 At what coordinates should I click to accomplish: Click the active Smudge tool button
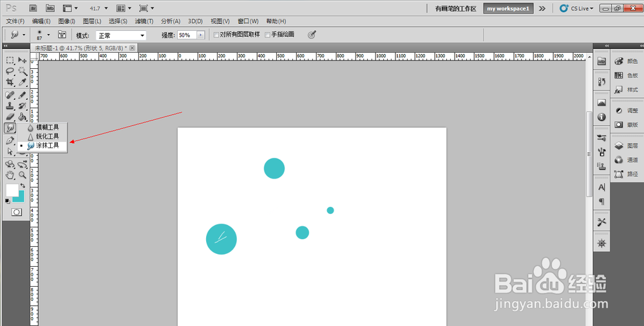tap(10, 128)
